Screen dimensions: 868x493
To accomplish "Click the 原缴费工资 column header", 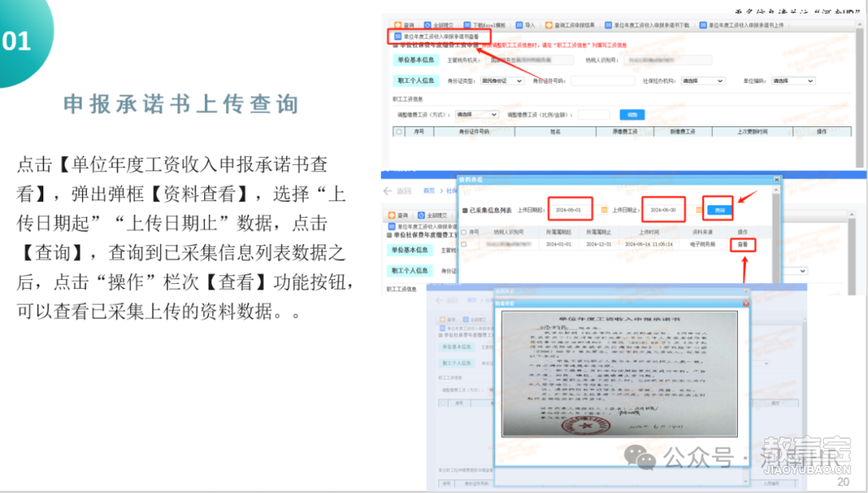I will click(625, 132).
